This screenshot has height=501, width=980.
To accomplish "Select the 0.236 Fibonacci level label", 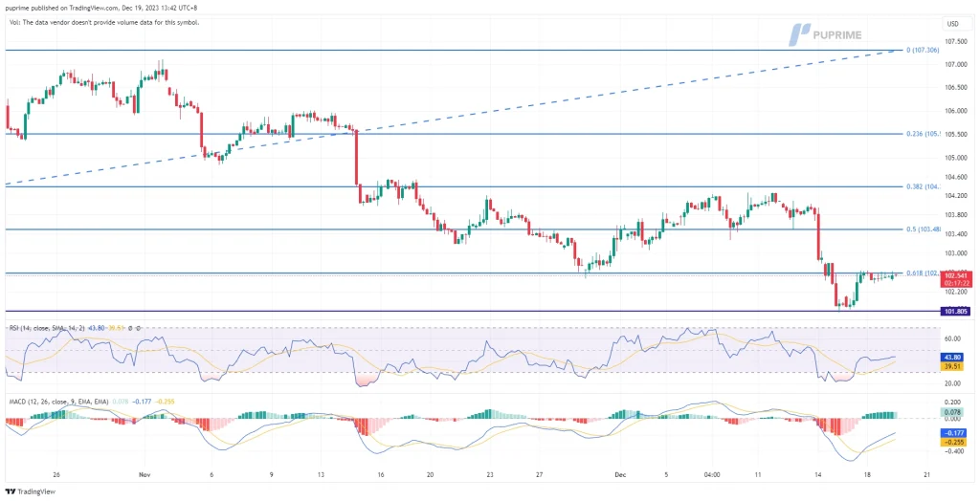I will point(923,134).
